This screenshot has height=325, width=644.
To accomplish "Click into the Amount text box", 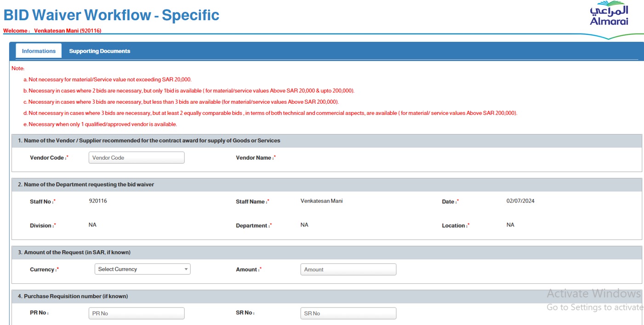I will (348, 269).
